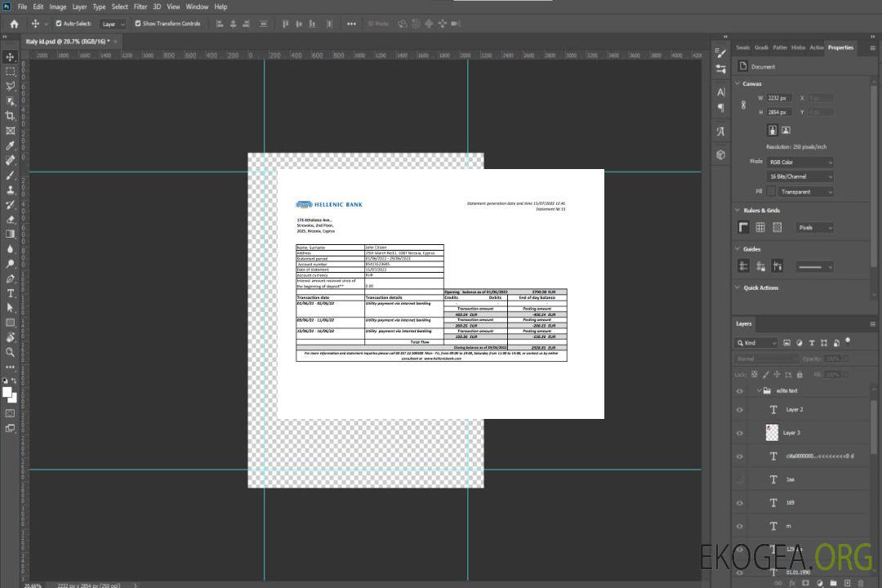Set canvas orientation to landscape
This screenshot has height=588, width=882.
point(786,130)
